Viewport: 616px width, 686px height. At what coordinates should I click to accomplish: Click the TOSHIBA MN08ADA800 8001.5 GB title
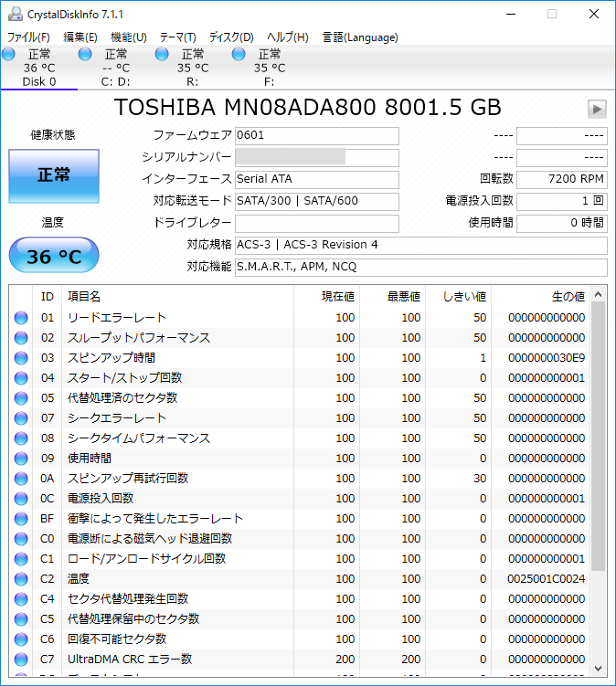pyautogui.click(x=308, y=108)
